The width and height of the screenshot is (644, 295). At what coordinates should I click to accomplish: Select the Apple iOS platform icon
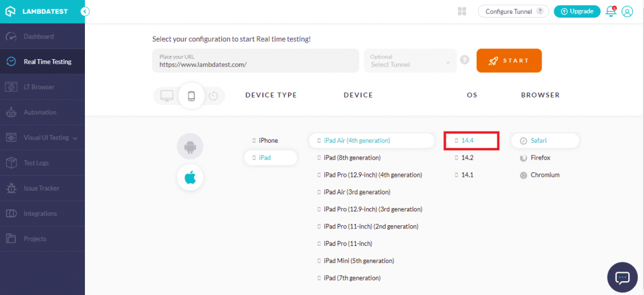coord(189,177)
